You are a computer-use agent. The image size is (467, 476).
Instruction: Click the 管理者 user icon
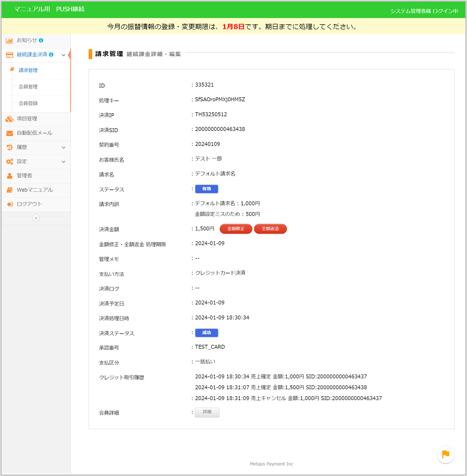tap(9, 176)
